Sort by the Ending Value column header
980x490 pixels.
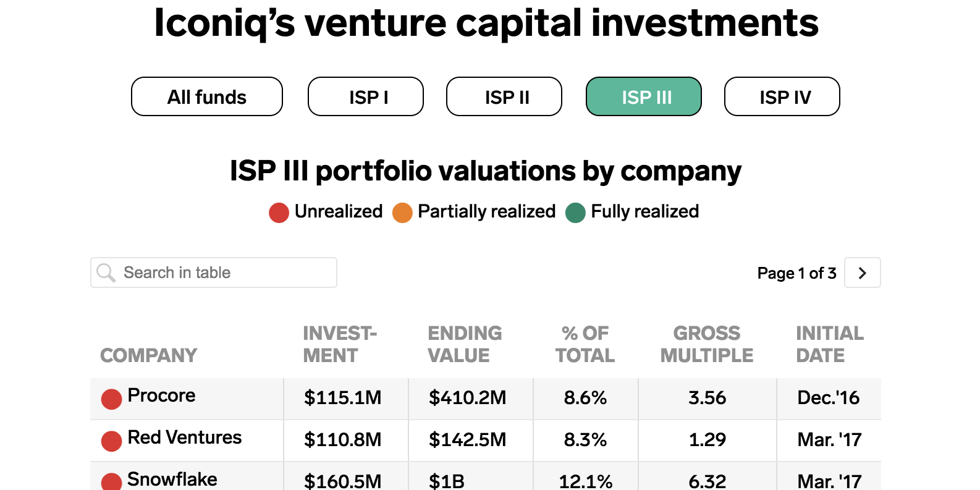[465, 344]
